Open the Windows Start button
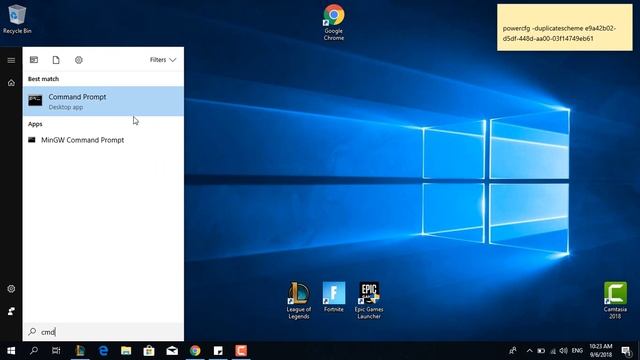 pyautogui.click(x=11, y=351)
